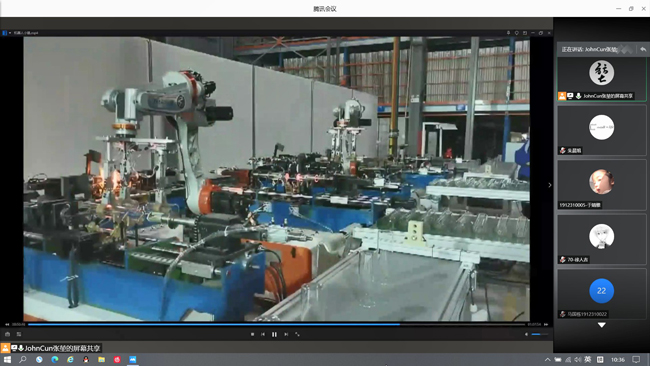Open the playlist settings icon beside toolbox

tap(19, 334)
